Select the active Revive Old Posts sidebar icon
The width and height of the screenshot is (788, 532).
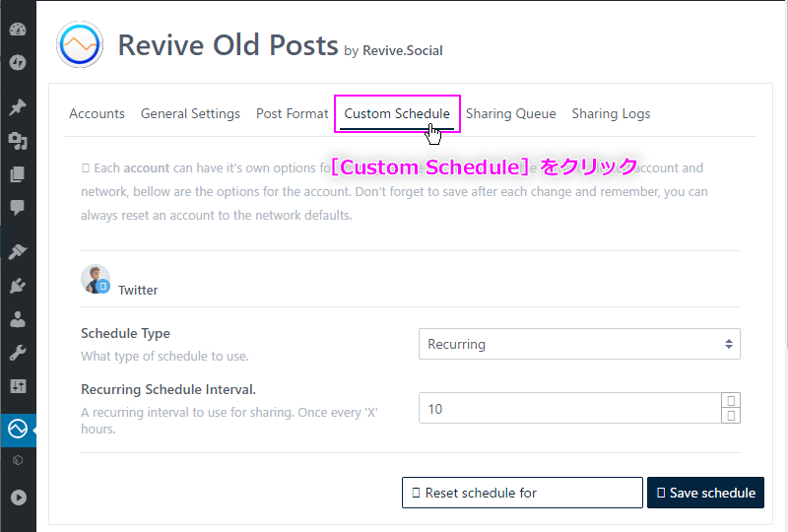pos(18,430)
